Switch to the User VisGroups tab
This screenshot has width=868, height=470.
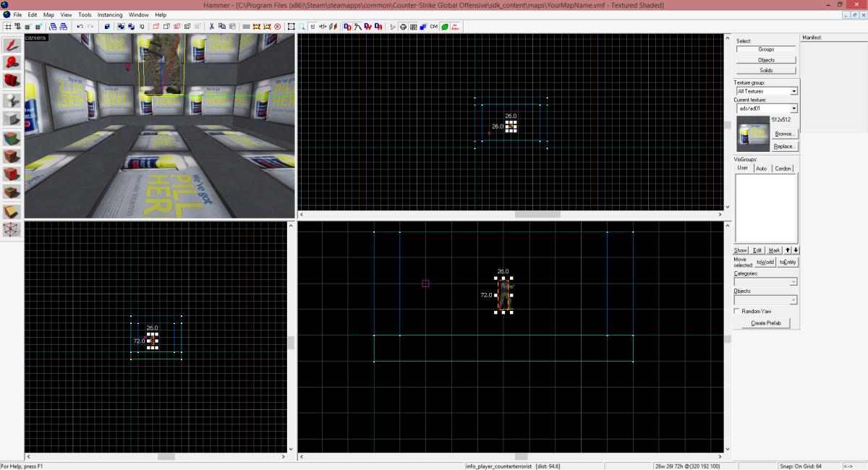743,168
